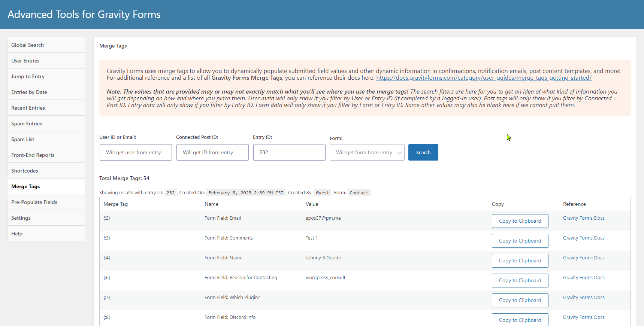The width and height of the screenshot is (644, 326).
Task: Click 'Form Field: Which Plugin?' cell
Action: click(x=232, y=298)
